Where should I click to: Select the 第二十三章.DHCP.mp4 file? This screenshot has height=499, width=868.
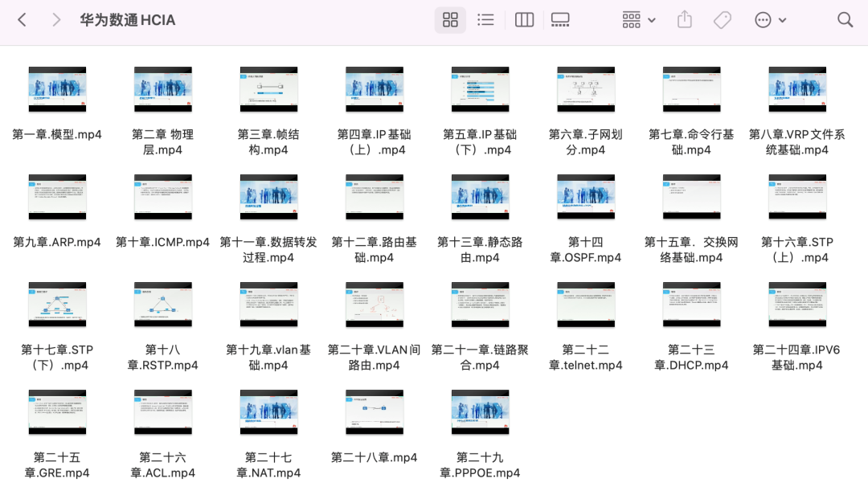pos(691,305)
